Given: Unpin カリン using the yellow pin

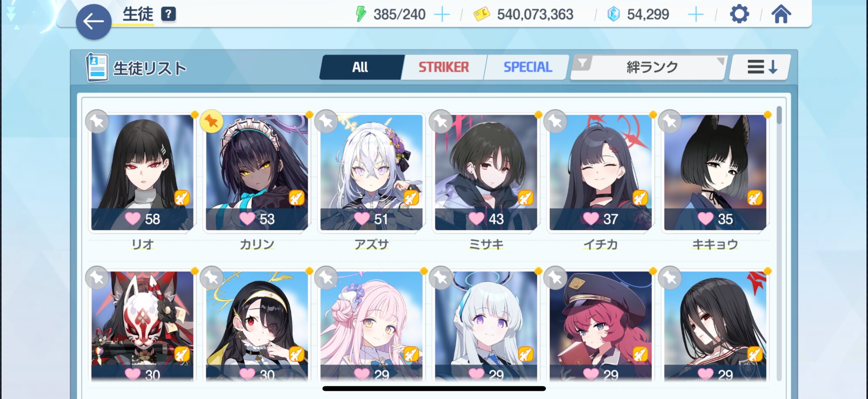Looking at the screenshot, I should [x=212, y=121].
